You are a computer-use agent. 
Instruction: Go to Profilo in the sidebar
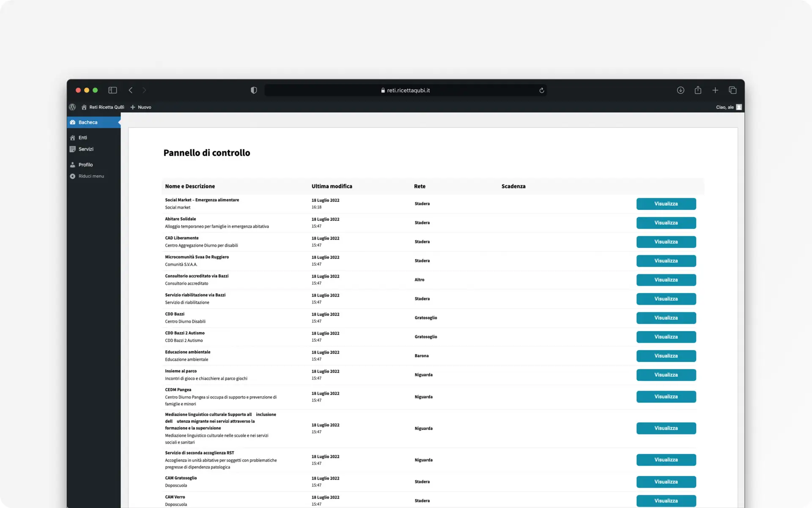(x=85, y=165)
